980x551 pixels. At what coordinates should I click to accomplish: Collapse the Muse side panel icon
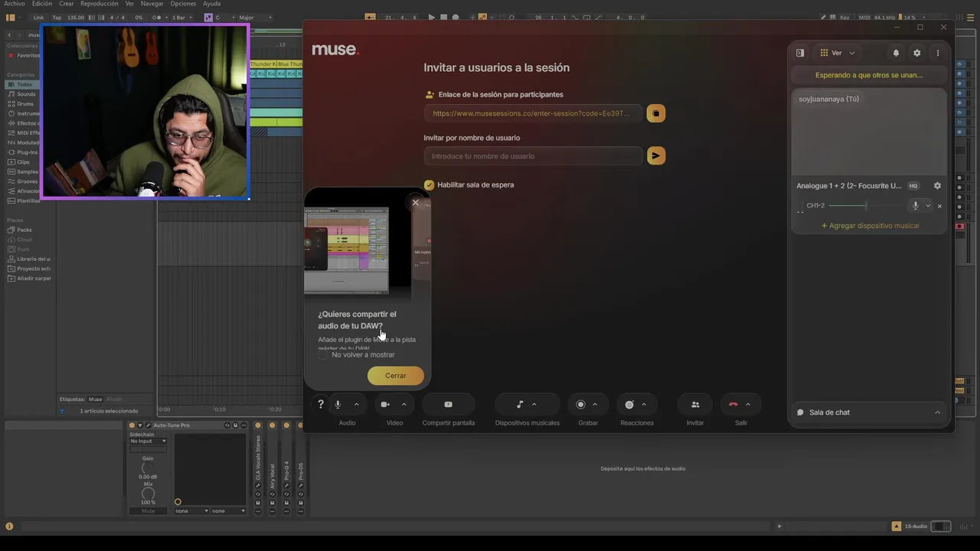800,53
